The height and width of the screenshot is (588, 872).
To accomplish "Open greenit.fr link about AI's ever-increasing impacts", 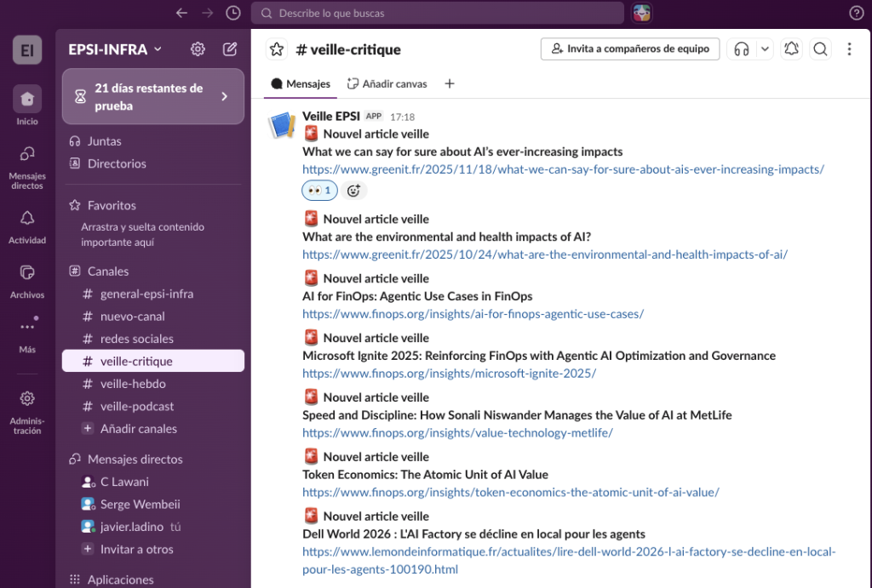I will tap(564, 169).
